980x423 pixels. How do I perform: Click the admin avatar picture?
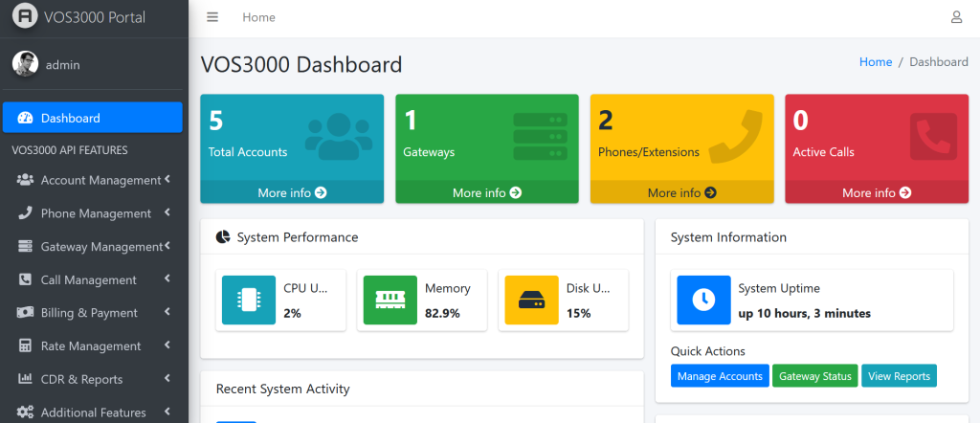tap(25, 64)
